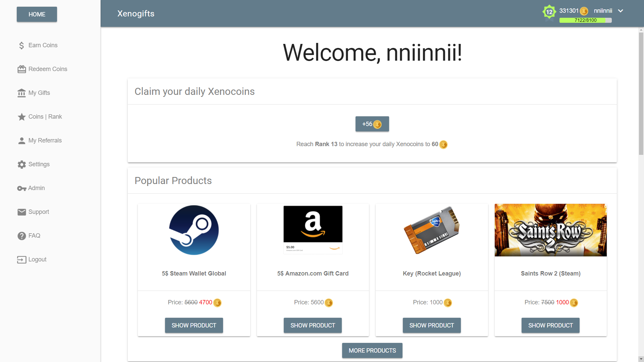Click the scrollbar down arrow
Screen dimensions: 644x362
tap(641, 359)
